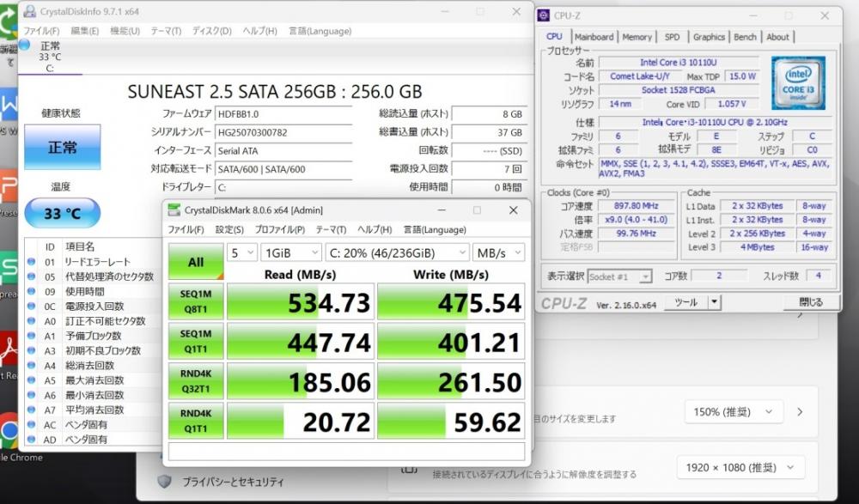Expand the chevron beside the 150% scale setting
The width and height of the screenshot is (859, 504).
[800, 412]
